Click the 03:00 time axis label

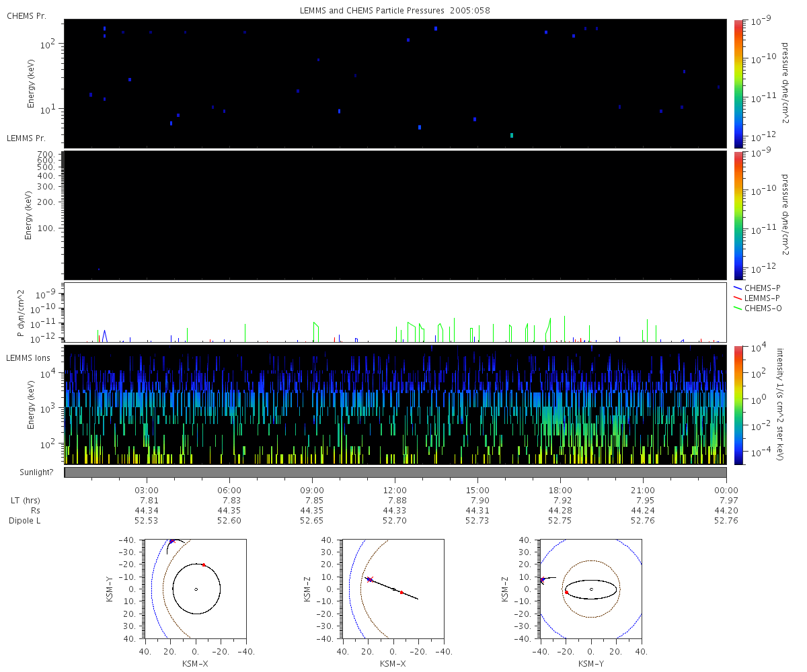(147, 490)
